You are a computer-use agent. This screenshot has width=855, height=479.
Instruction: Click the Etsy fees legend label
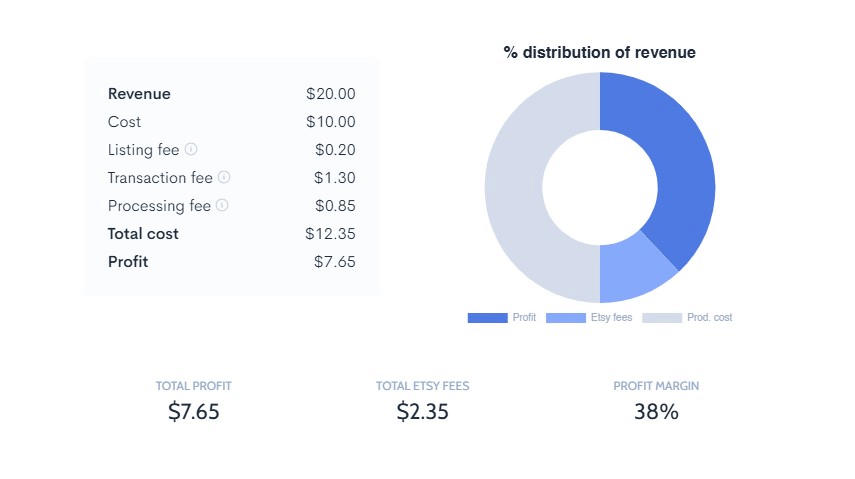coord(611,318)
